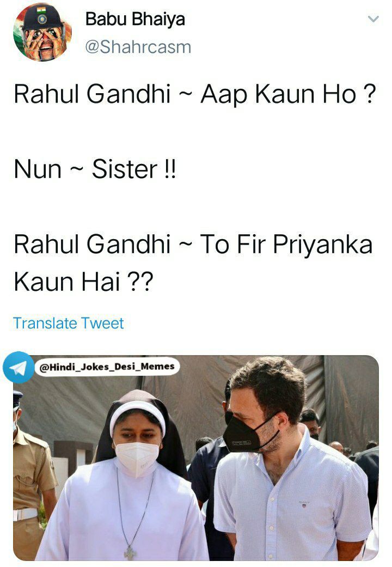Image resolution: width=392 pixels, height=567 pixels.
Task: Click the cross pendant on the nun's necklace
Action: [130, 552]
